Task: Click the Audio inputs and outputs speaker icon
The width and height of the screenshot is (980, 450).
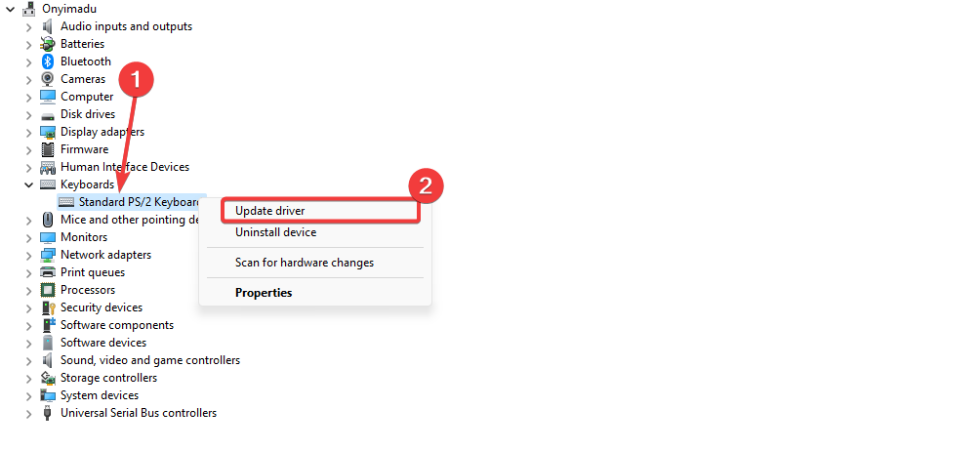Action: click(x=48, y=26)
